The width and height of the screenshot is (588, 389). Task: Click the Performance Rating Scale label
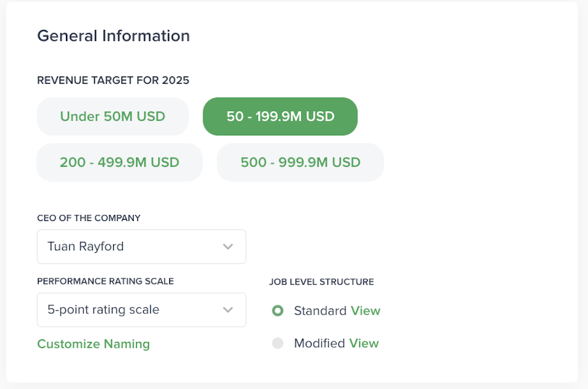point(105,281)
